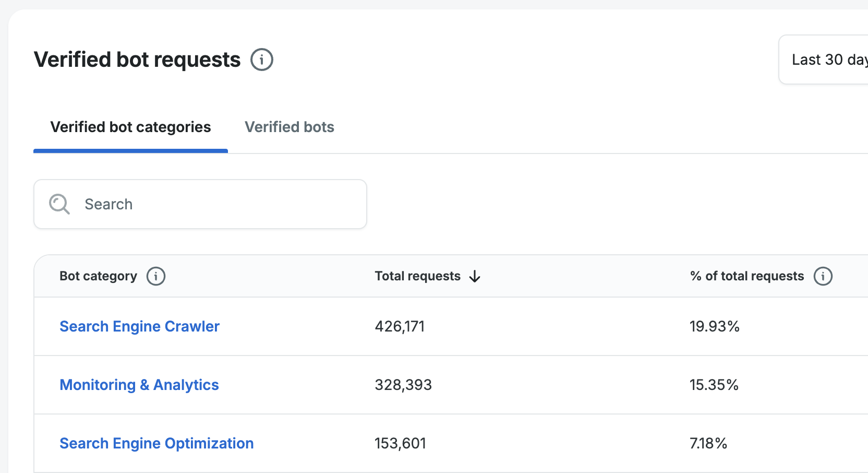This screenshot has height=473, width=868.
Task: Click the magnifying glass search icon
Action: tap(59, 204)
